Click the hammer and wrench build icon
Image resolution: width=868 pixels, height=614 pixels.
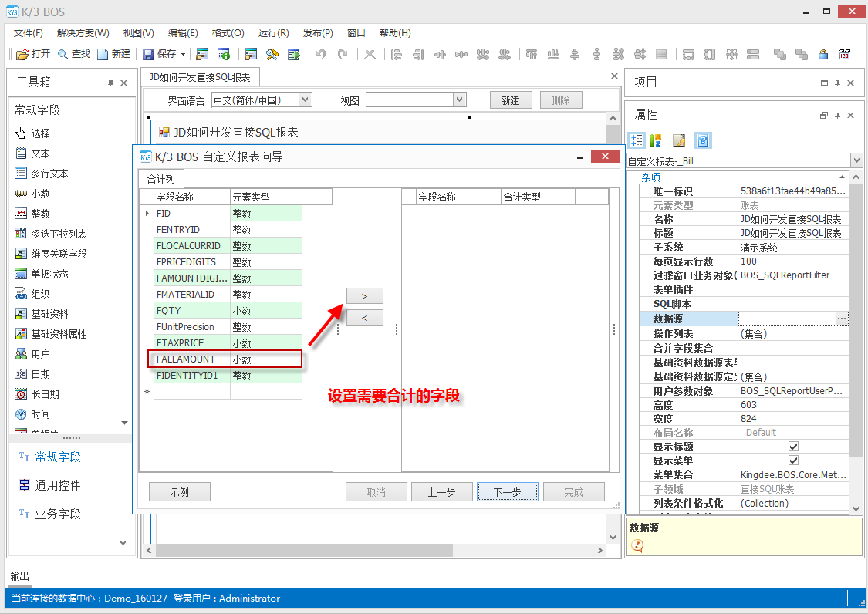click(x=272, y=54)
